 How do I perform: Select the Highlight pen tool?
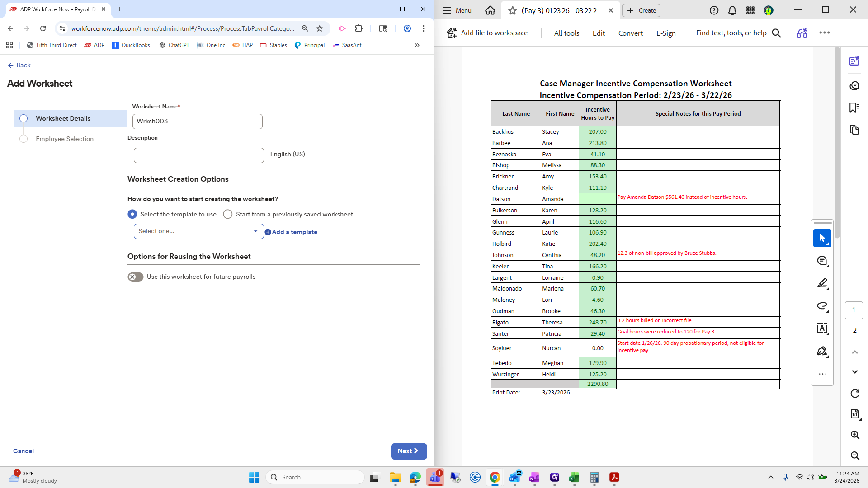(822, 283)
